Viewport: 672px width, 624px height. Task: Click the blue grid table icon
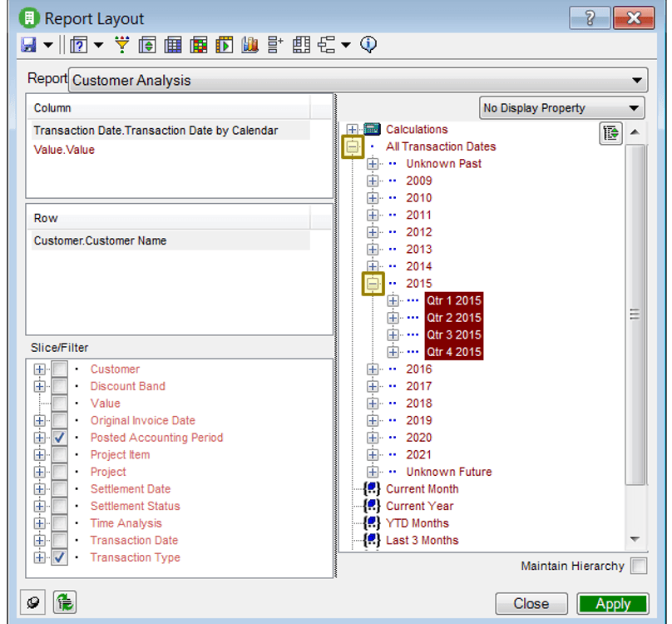[173, 45]
